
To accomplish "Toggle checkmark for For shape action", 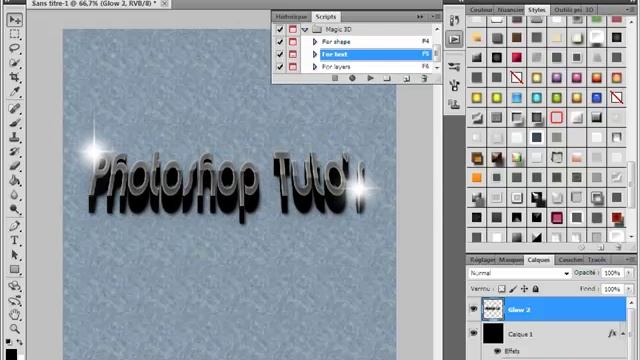I will coord(280,42).
